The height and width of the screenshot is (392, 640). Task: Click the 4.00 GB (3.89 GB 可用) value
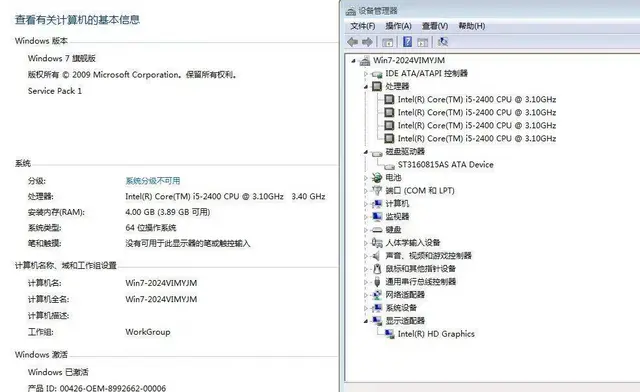click(x=167, y=212)
